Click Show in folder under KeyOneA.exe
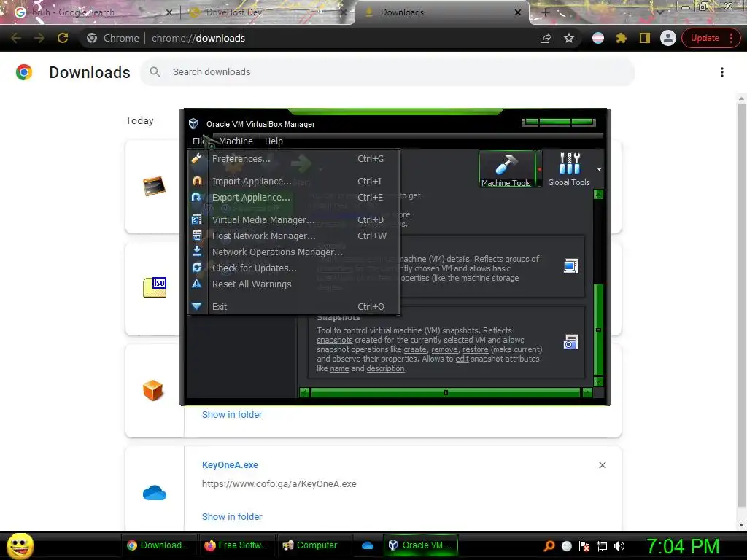This screenshot has width=747, height=560. point(231,517)
